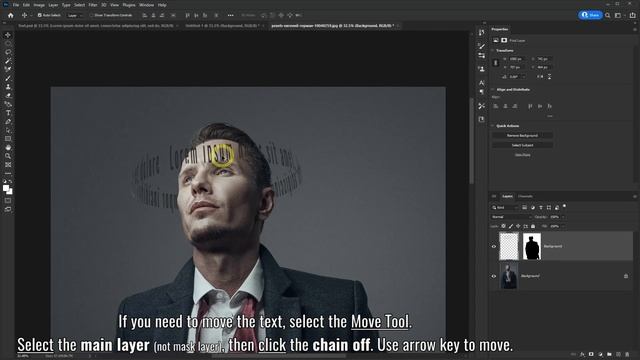Open the rotation angle dropdown in Transform
The height and width of the screenshot is (360, 640).
[524, 76]
